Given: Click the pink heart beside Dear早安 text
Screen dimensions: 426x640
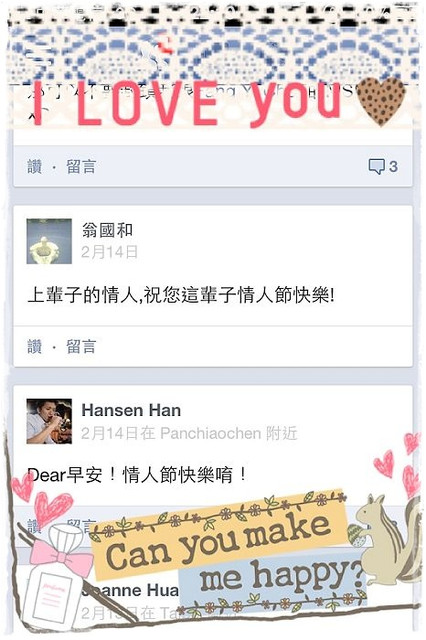Looking at the screenshot, I should coord(22,486).
